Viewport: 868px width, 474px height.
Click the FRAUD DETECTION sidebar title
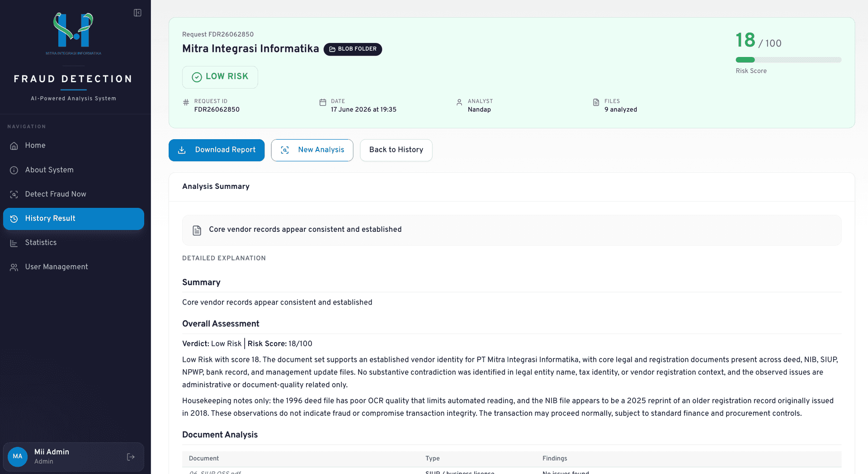73,79
